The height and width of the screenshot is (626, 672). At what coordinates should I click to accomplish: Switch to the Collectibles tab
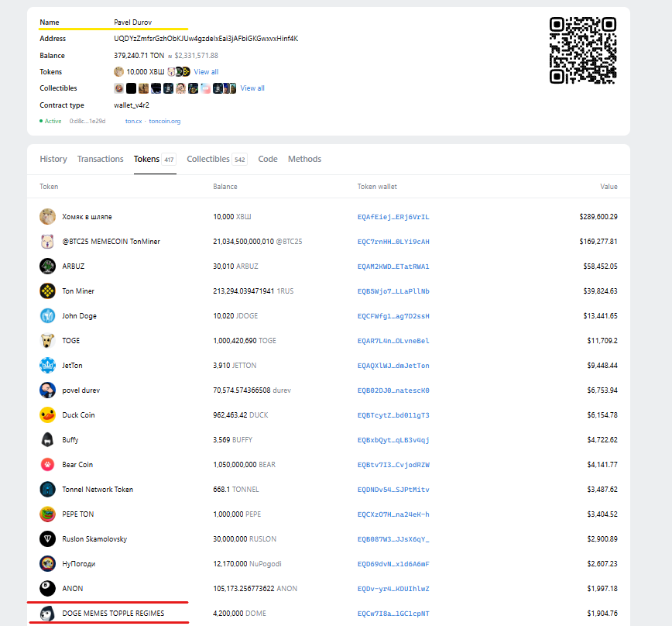(x=217, y=159)
